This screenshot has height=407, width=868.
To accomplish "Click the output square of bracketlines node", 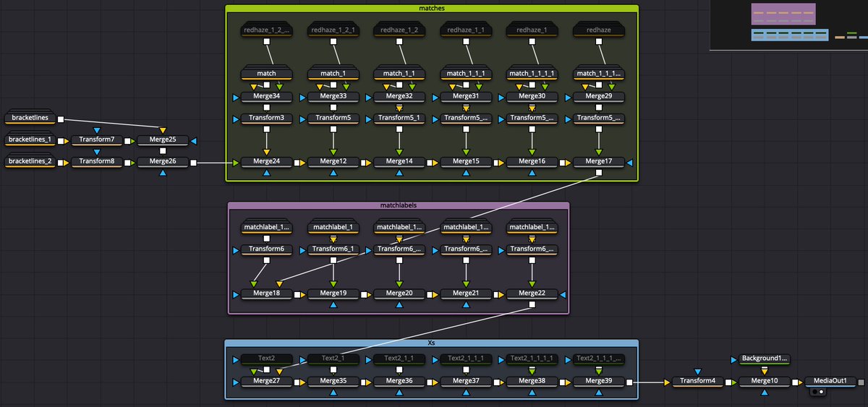I will pyautogui.click(x=61, y=119).
